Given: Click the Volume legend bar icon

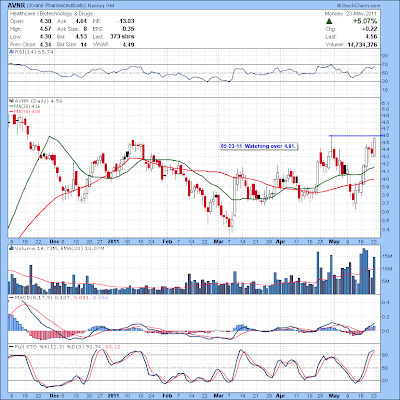Looking at the screenshot, I should coord(11,249).
